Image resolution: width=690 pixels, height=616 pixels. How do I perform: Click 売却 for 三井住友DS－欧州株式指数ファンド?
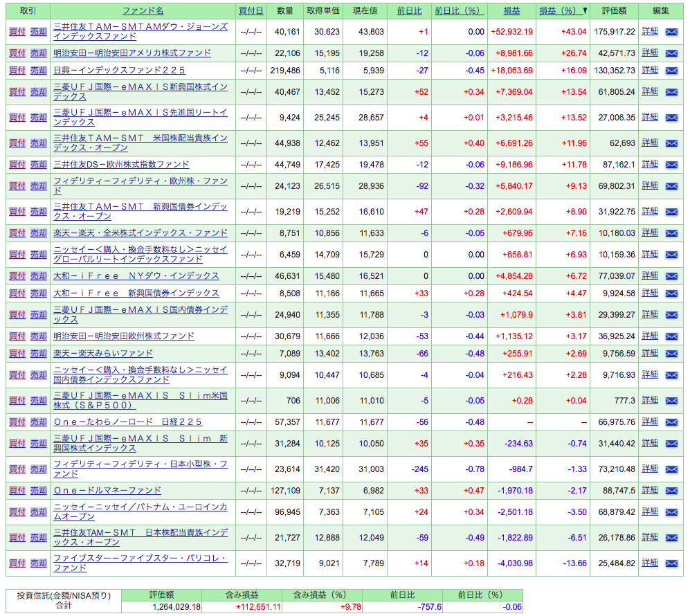click(38, 165)
